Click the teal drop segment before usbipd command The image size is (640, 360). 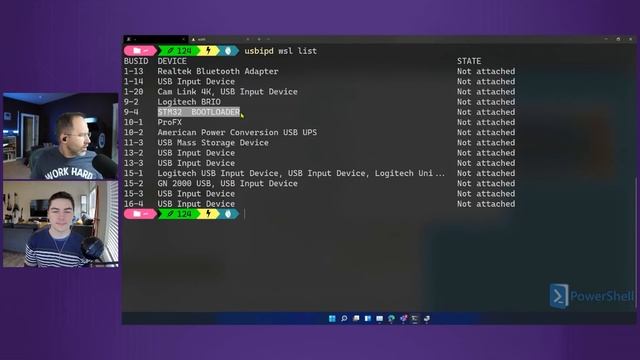pos(228,51)
